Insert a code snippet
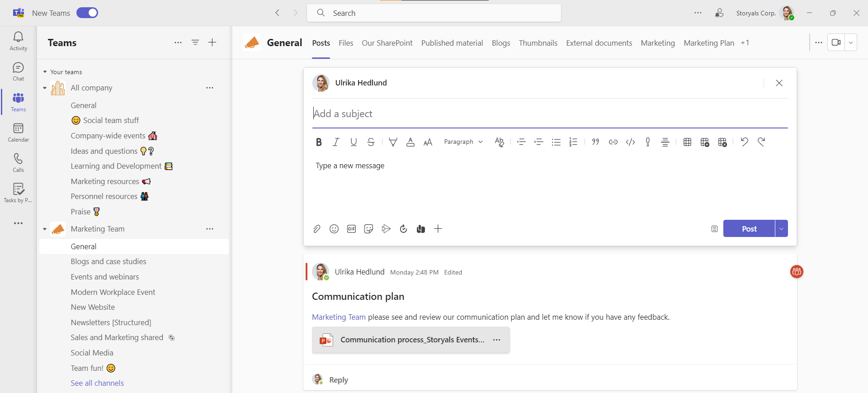 point(630,142)
